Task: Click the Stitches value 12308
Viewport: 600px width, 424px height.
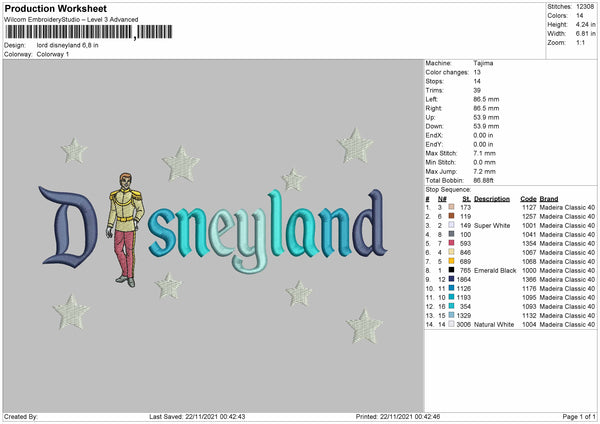Action: (x=585, y=7)
